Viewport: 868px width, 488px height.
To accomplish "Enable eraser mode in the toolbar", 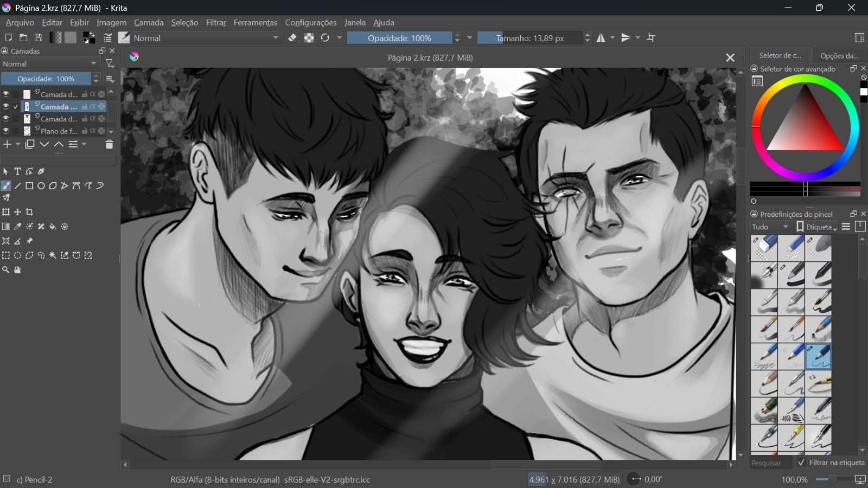I will point(292,38).
